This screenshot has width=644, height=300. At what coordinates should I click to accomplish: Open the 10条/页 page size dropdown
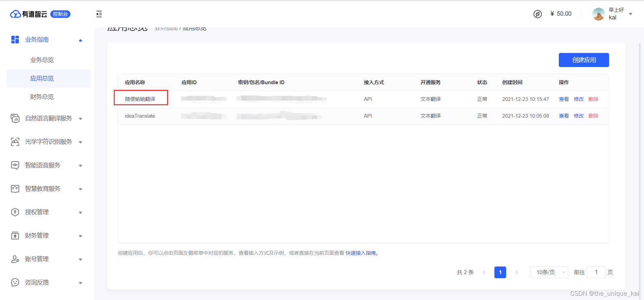(549, 272)
